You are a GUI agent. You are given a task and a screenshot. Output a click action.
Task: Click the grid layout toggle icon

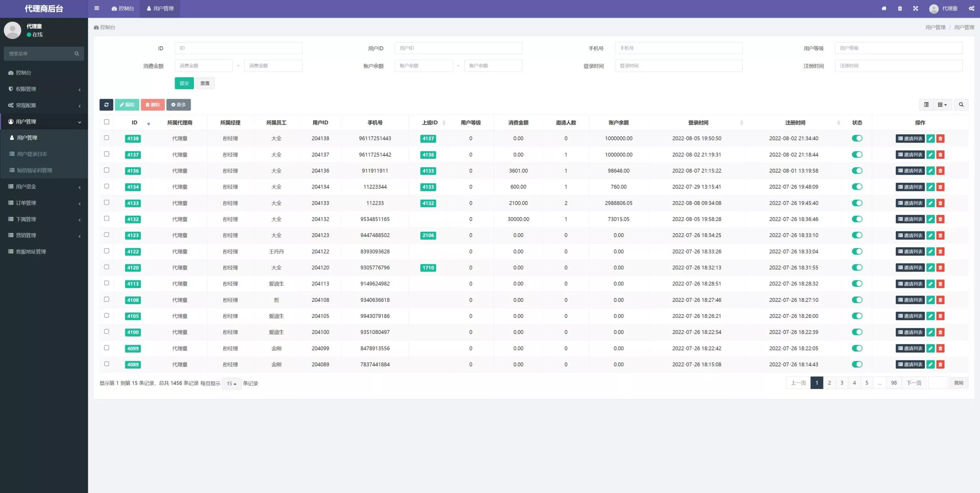click(941, 104)
